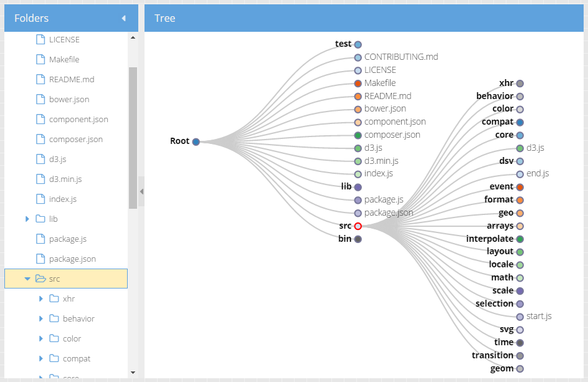Toggle the geom node in tree diagram

(520, 368)
